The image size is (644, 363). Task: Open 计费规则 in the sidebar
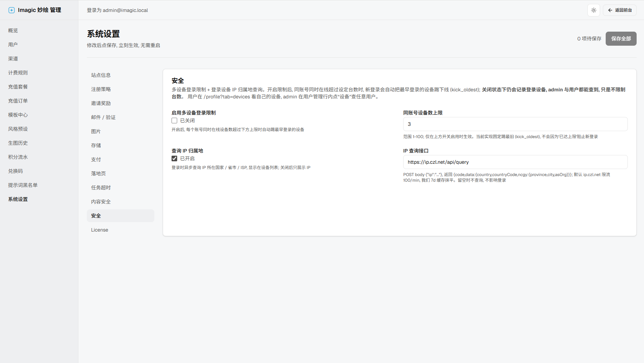coord(18,73)
